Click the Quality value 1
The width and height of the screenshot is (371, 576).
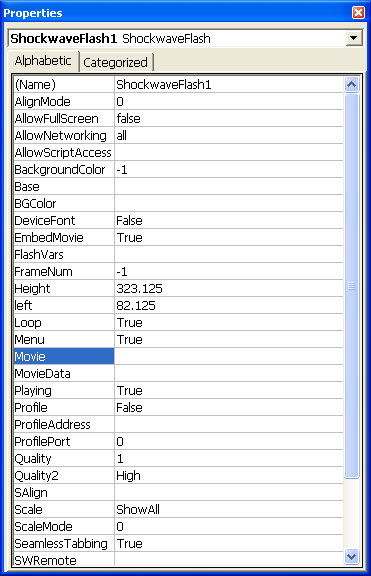coord(229,458)
